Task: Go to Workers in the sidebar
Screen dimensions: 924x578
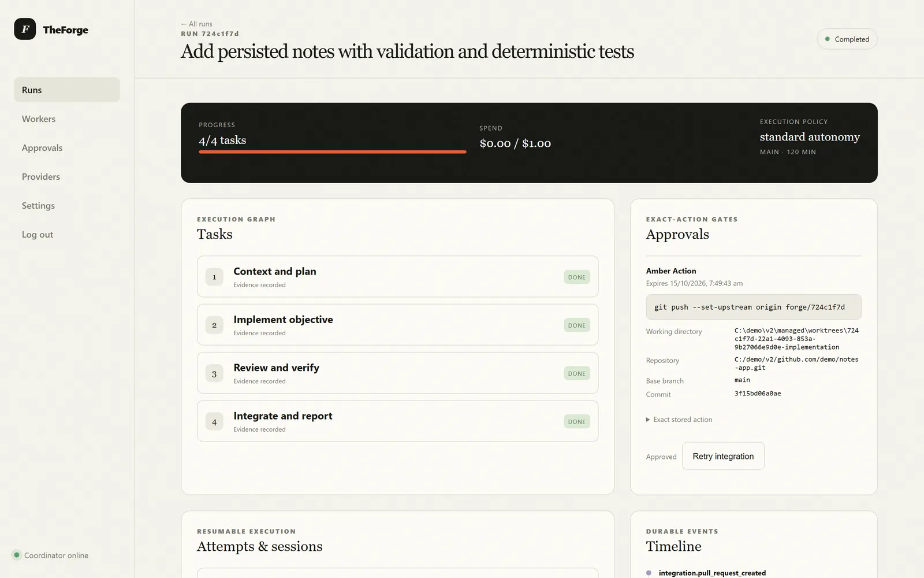Action: click(x=39, y=118)
